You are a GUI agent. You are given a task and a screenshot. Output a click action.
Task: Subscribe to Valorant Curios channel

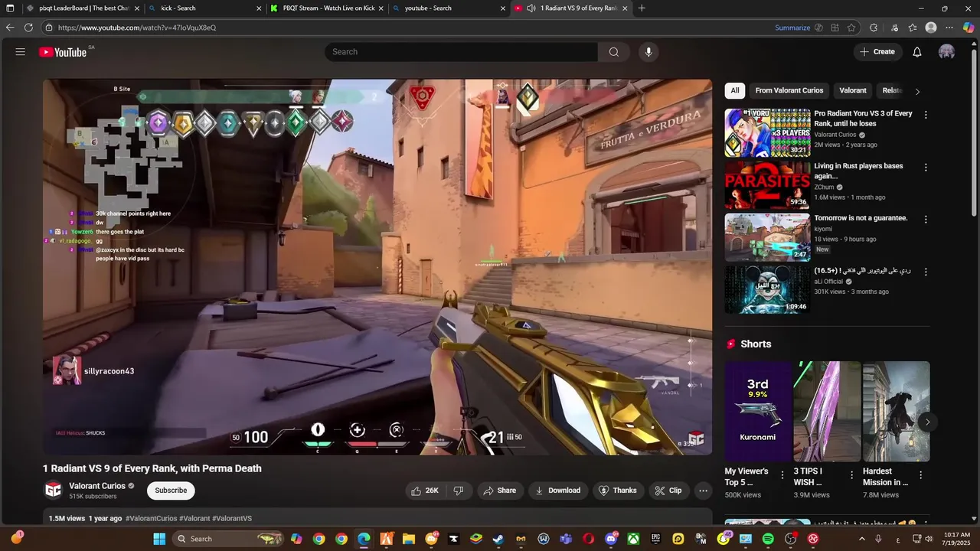tap(171, 491)
